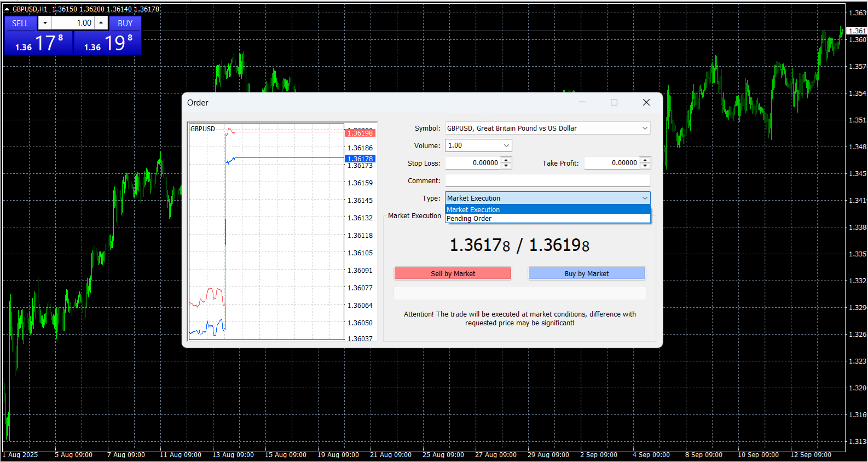Increase one-click volume with up arrow
868x462 pixels.
[x=101, y=23]
